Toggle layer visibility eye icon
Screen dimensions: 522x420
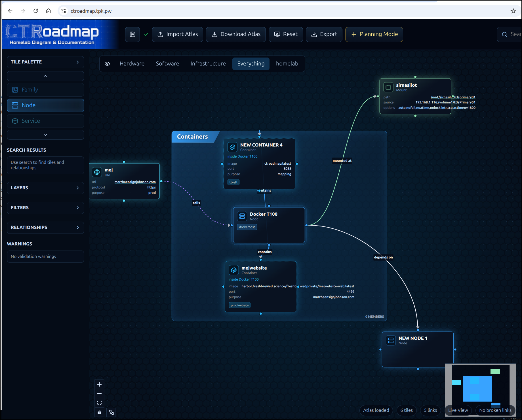pyautogui.click(x=107, y=64)
